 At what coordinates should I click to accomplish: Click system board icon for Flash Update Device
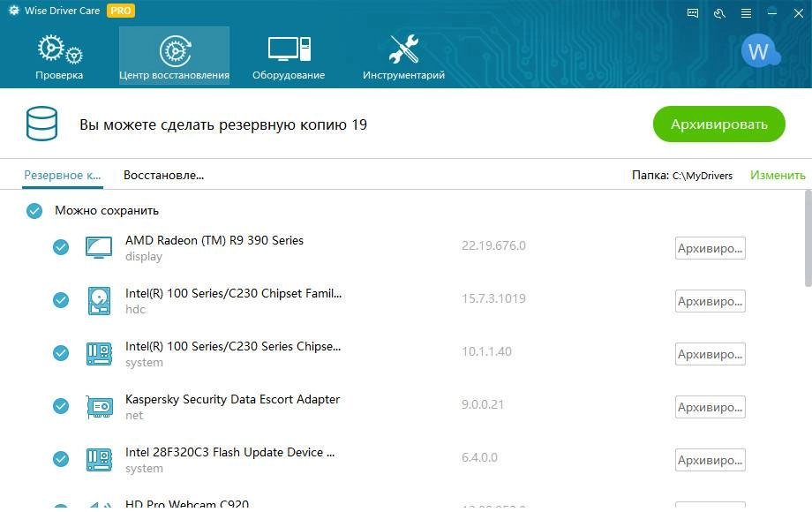(98, 460)
